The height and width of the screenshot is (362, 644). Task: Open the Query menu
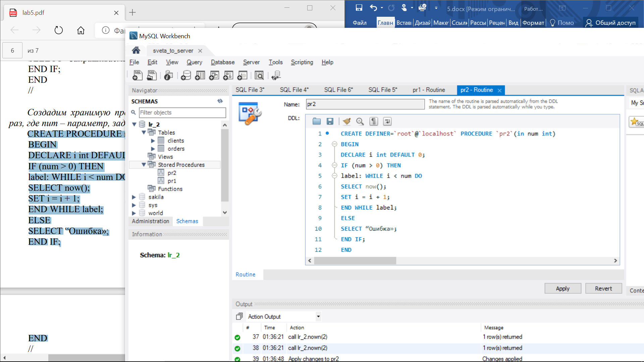click(194, 62)
